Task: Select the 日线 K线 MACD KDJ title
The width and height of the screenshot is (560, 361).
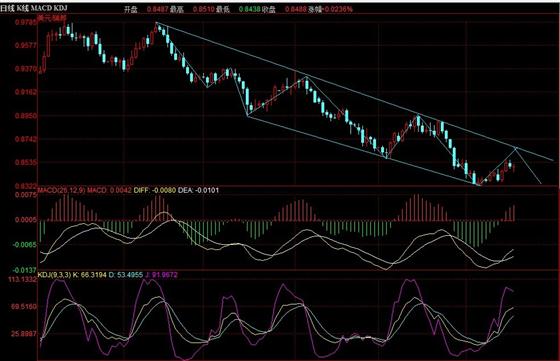Action: tap(33, 8)
